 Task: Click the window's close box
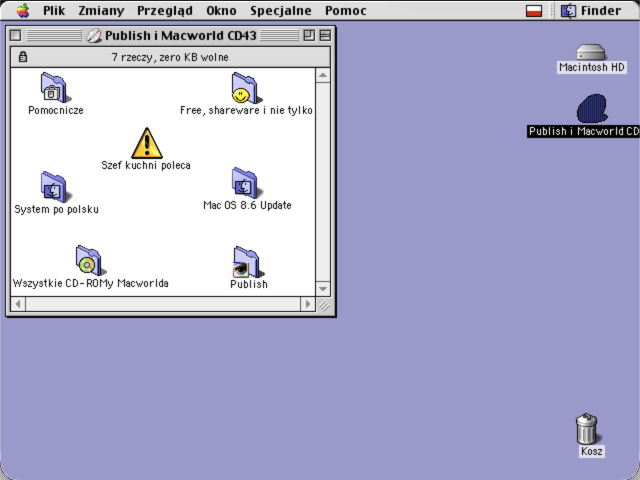click(x=16, y=36)
